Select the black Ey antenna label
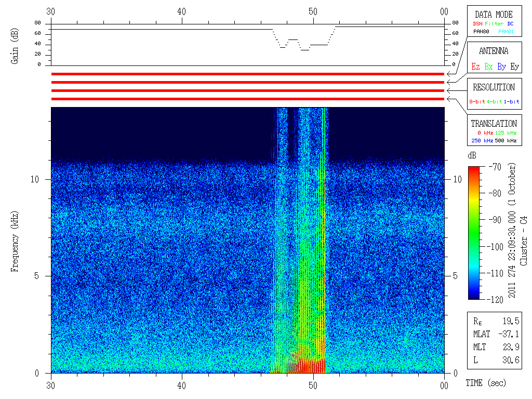The height and width of the screenshot is (399, 532). pyautogui.click(x=515, y=66)
